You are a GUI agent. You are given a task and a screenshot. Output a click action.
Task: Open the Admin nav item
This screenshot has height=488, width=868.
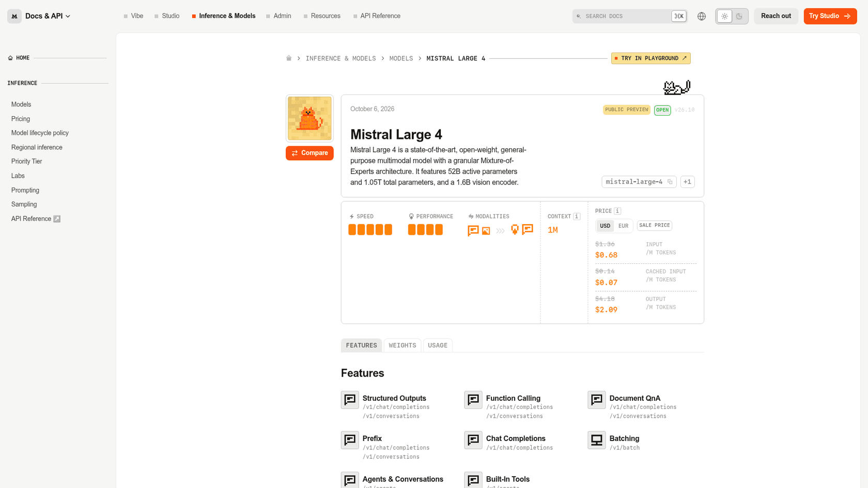tap(278, 16)
